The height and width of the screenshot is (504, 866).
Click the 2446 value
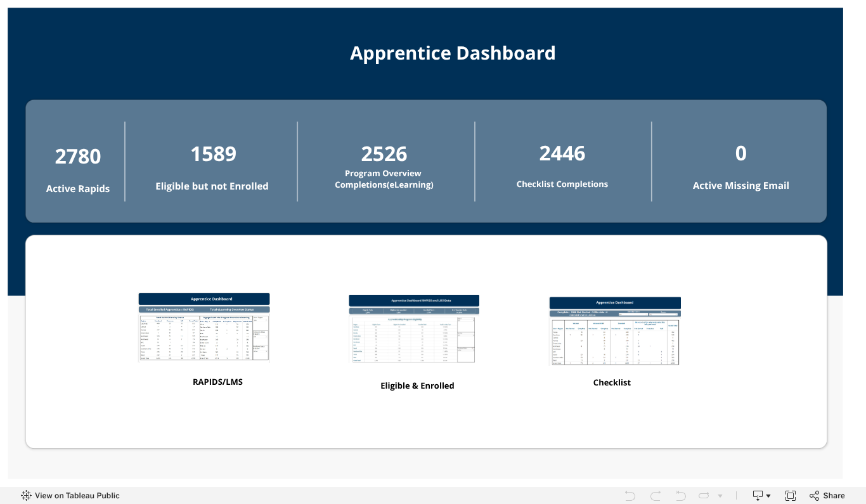coord(562,153)
